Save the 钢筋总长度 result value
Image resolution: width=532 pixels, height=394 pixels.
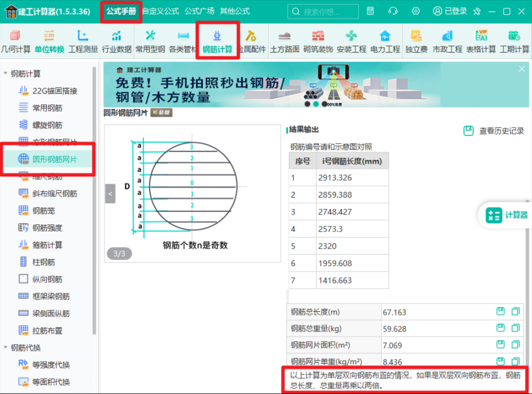[x=501, y=311]
